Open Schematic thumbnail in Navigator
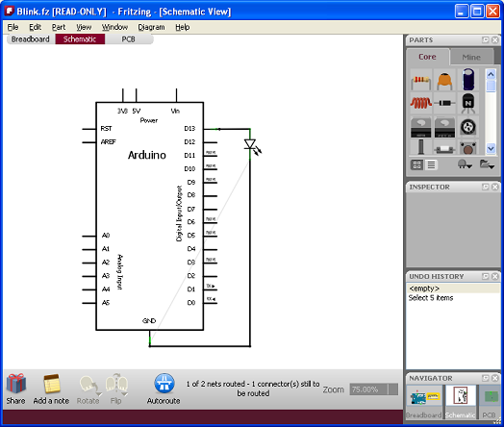 click(x=461, y=402)
